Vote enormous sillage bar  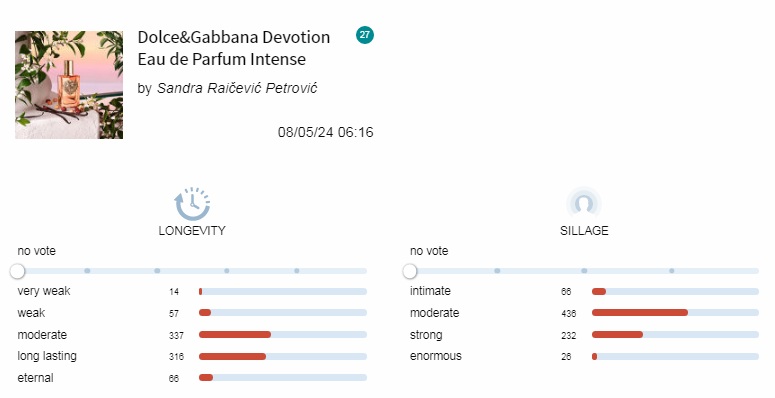pos(675,356)
